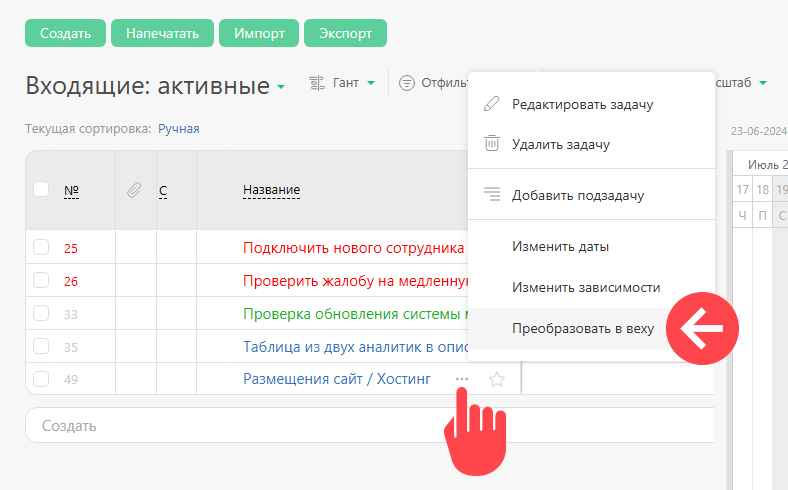Click the paperclip attachments column icon
The width and height of the screenshot is (788, 490).
click(x=134, y=190)
